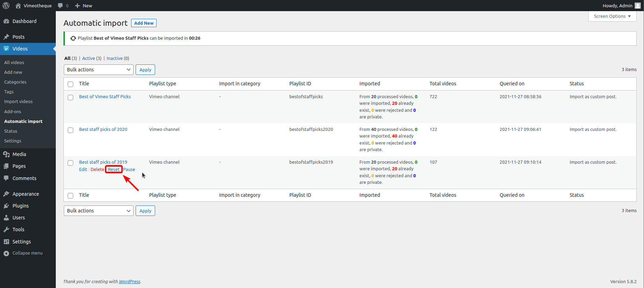Click queried date 2021-11-27 09:10:14
Viewport: 644px width, 288px height.
(520, 162)
